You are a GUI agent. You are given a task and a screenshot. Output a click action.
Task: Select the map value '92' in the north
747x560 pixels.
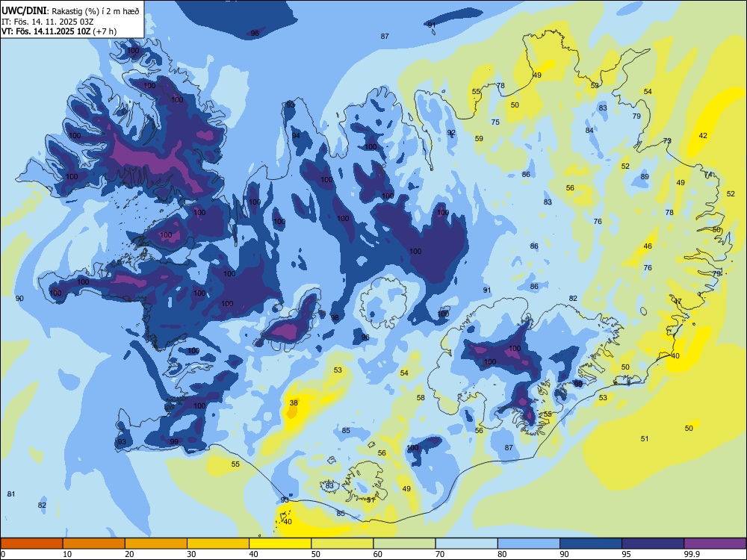click(451, 133)
